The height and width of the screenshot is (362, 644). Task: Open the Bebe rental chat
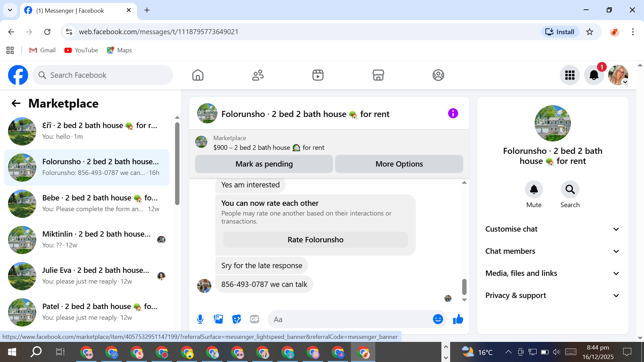87,204
